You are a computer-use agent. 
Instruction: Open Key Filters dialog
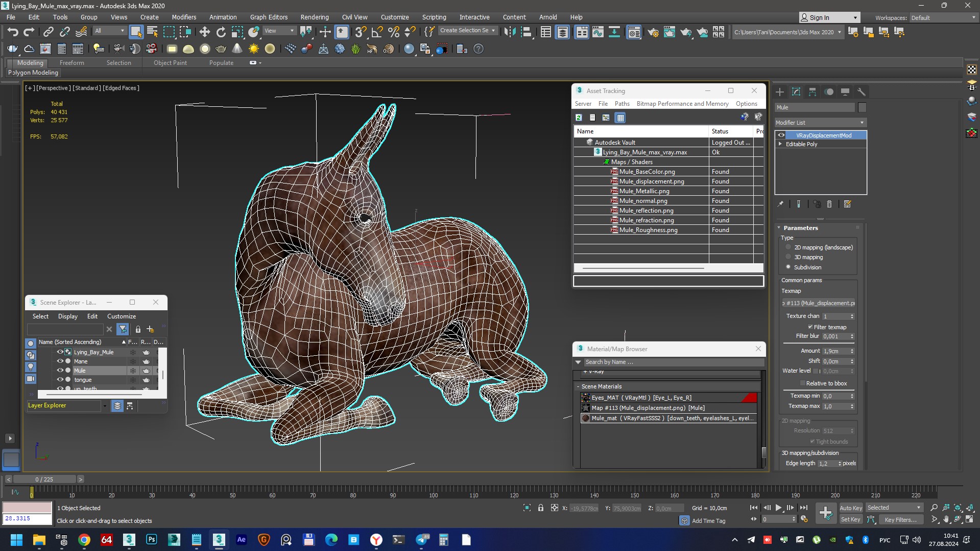[x=901, y=519]
